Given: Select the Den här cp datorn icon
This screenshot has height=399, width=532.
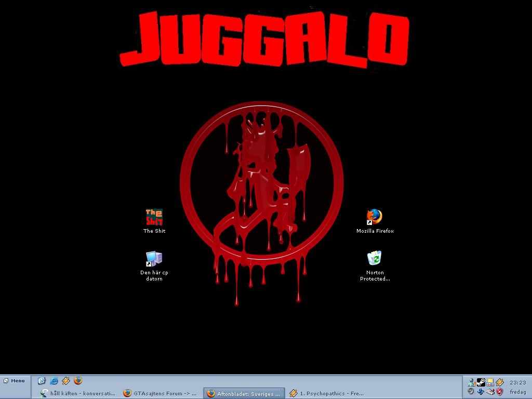Looking at the screenshot, I should tap(154, 266).
